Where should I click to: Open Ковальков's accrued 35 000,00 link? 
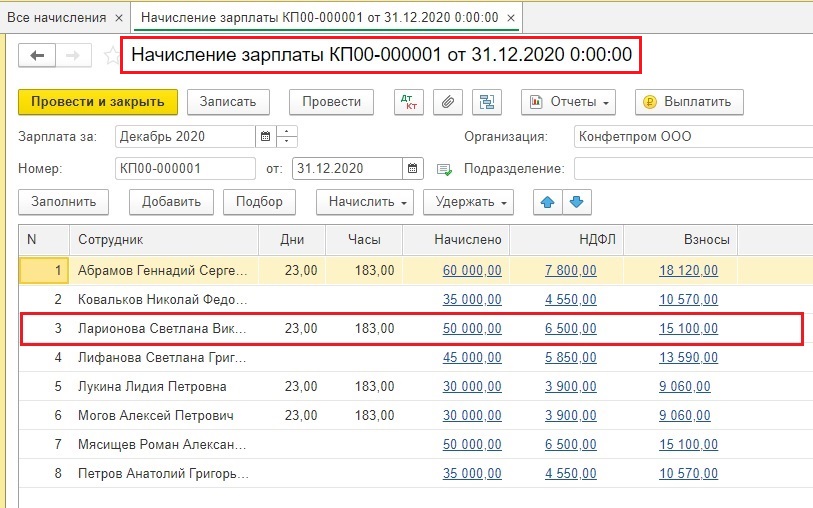[472, 300]
